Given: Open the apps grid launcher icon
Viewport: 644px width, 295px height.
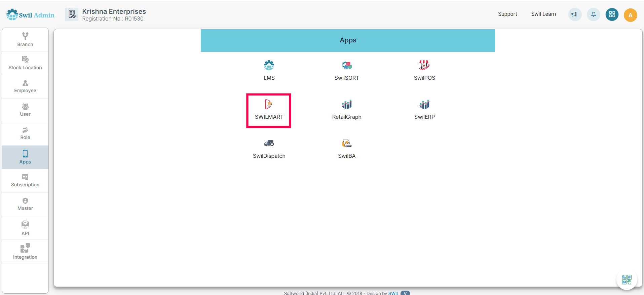Looking at the screenshot, I should (612, 14).
